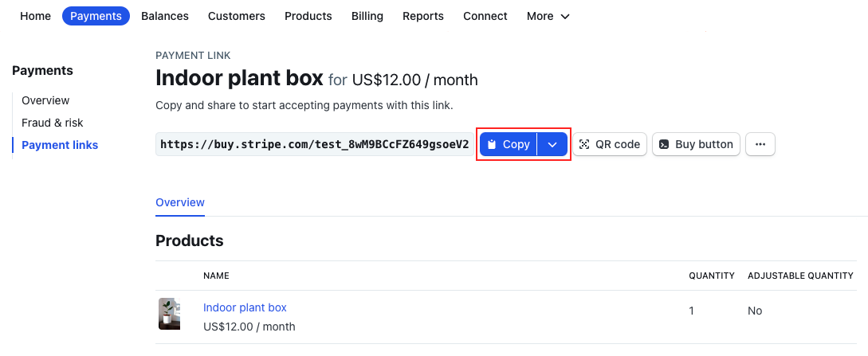Open Fraud & risk in sidebar
This screenshot has height=356, width=868.
[53, 123]
